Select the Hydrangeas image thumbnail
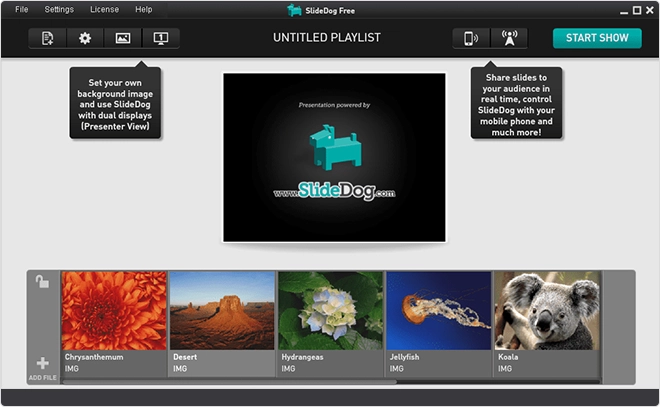Image resolution: width=660 pixels, height=407 pixels. click(x=330, y=311)
